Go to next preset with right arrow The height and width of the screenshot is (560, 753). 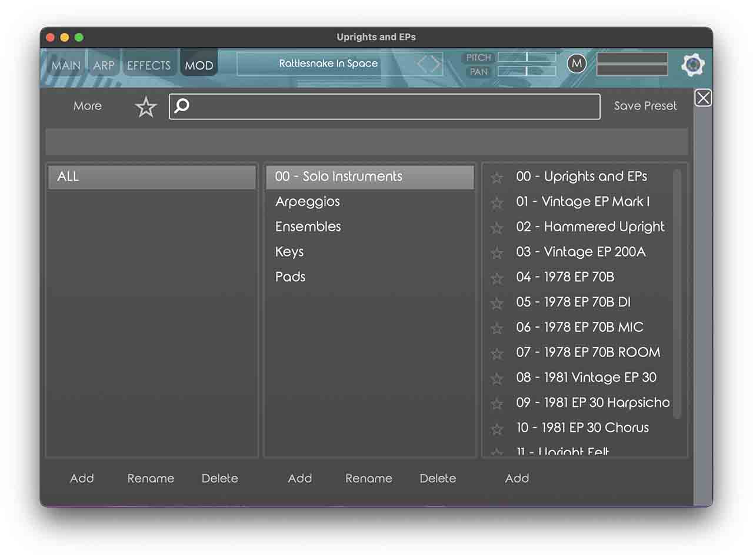[436, 64]
